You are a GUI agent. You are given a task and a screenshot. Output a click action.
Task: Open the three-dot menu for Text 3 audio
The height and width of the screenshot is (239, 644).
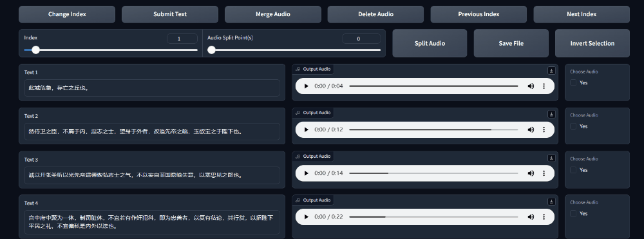(x=544, y=173)
